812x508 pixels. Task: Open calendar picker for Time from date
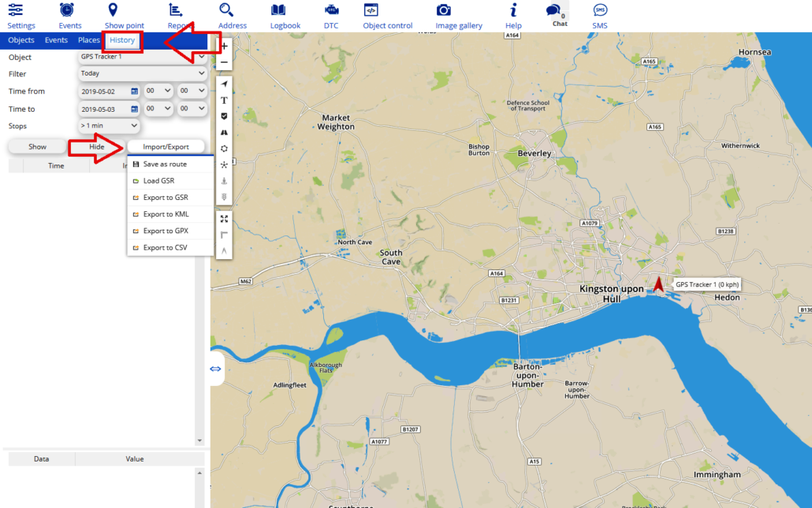pyautogui.click(x=135, y=91)
